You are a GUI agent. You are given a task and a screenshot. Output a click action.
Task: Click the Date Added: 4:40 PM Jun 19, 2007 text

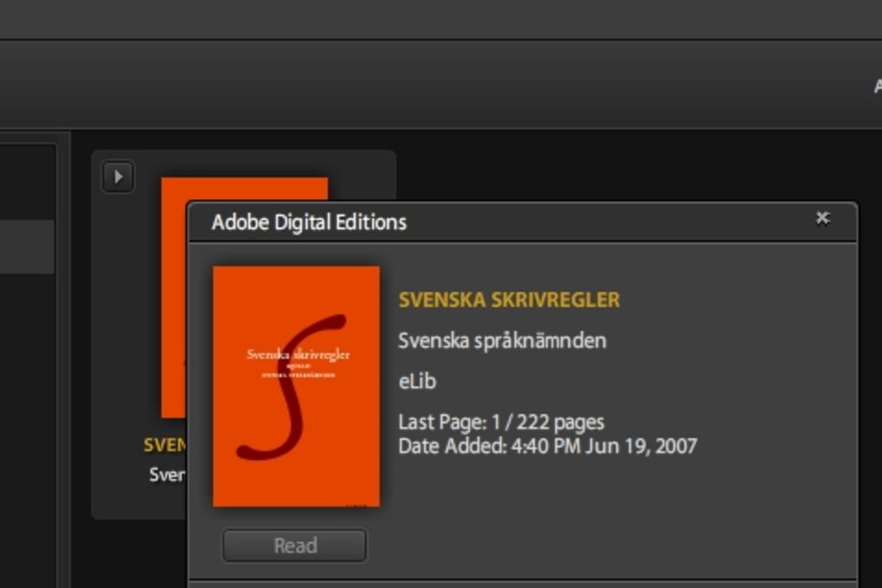(548, 446)
